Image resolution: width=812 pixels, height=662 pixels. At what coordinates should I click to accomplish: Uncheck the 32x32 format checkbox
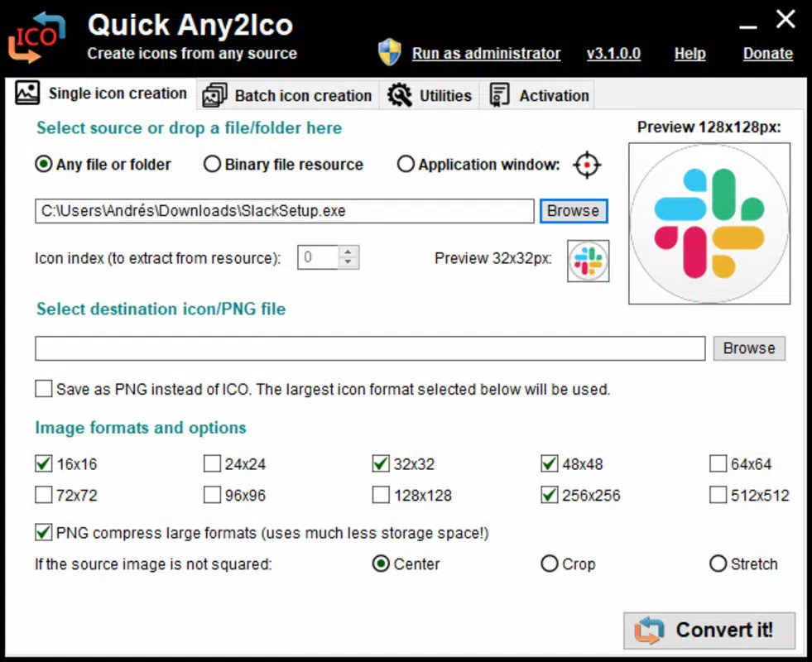tap(381, 463)
